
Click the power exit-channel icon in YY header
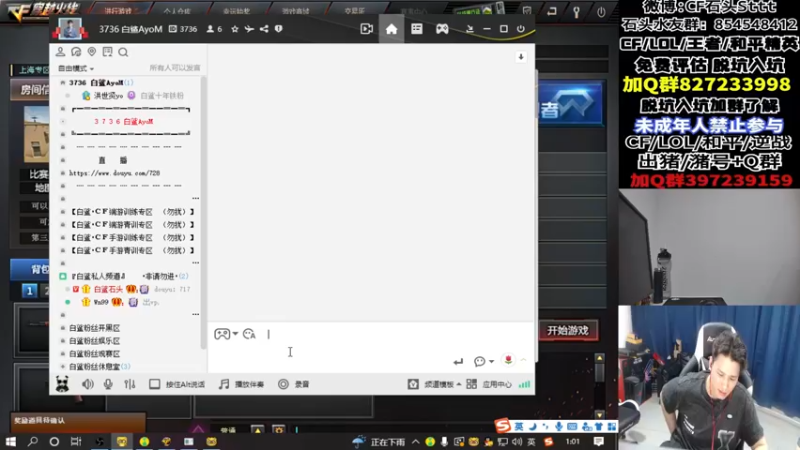(520, 29)
